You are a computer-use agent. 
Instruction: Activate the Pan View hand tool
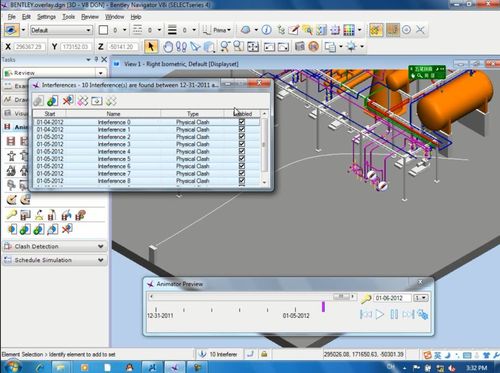click(x=168, y=47)
